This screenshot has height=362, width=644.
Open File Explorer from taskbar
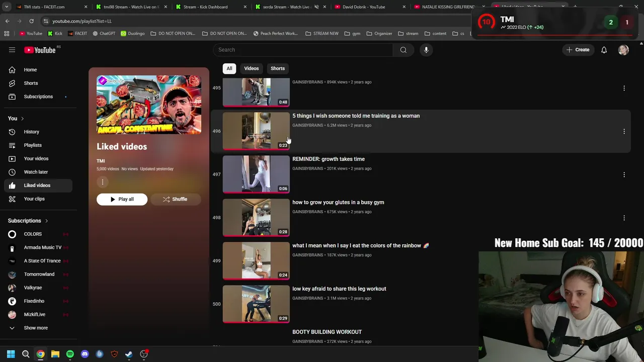[x=55, y=354]
